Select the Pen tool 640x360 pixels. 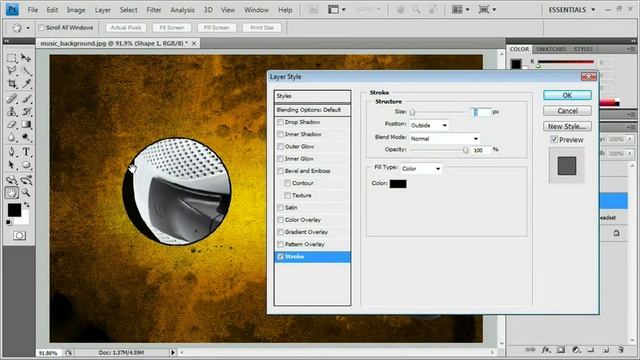click(12, 152)
